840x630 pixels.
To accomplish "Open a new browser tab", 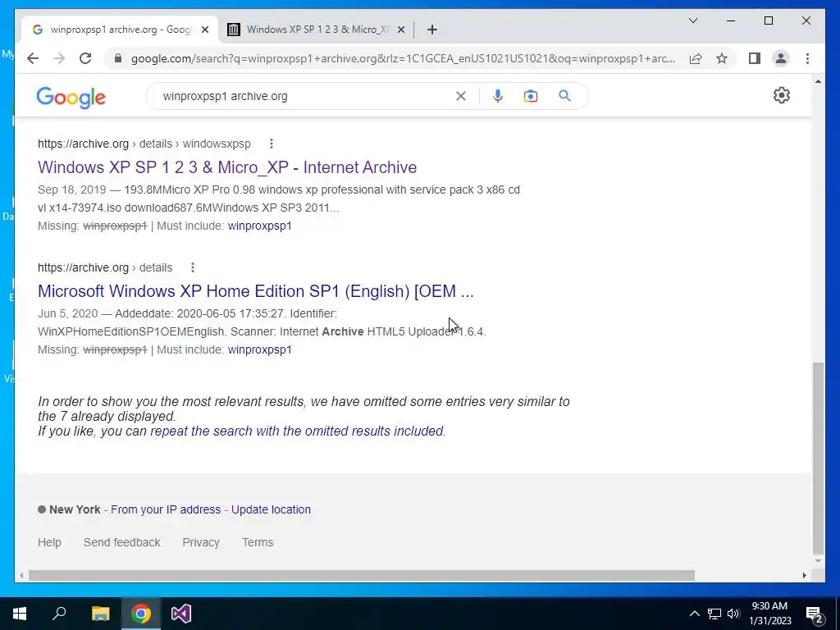I will pos(432,30).
